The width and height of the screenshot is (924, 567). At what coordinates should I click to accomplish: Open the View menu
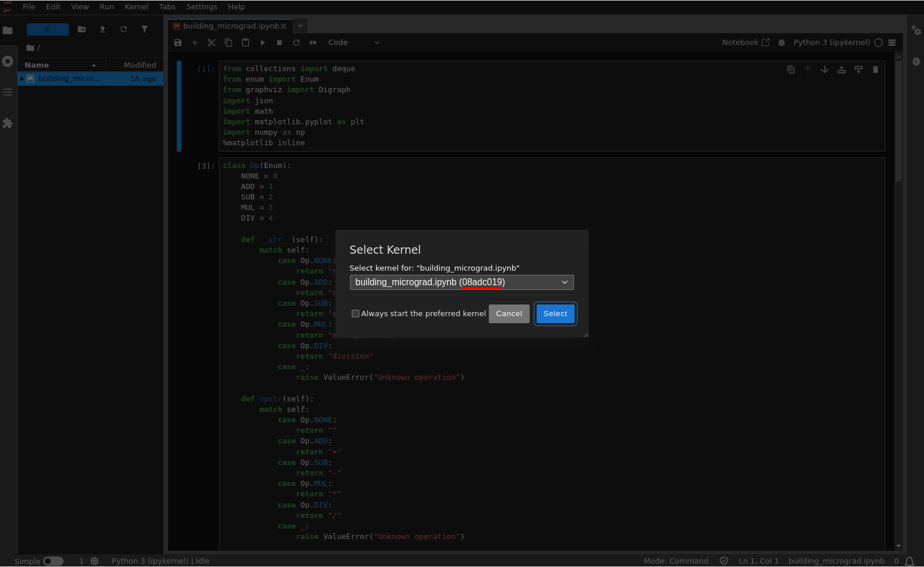[80, 7]
